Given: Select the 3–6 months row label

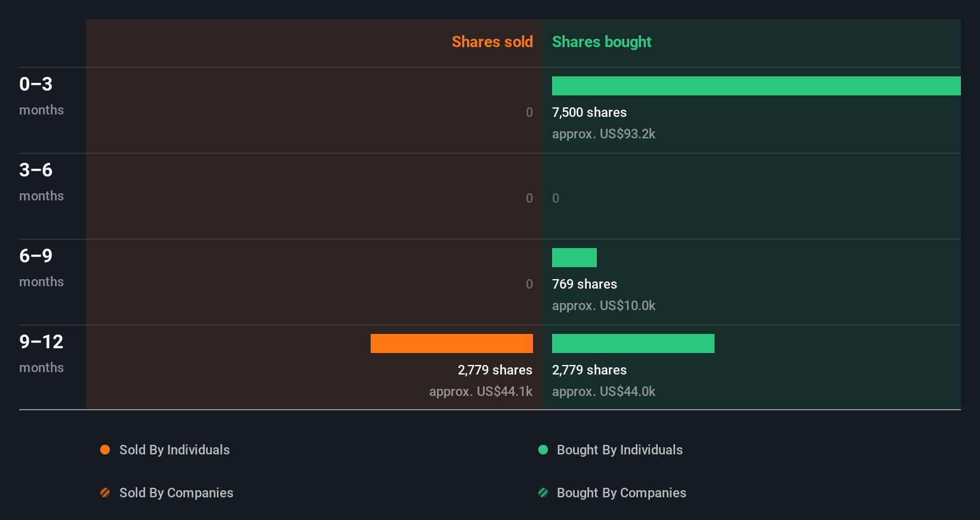Looking at the screenshot, I should 41,181.
